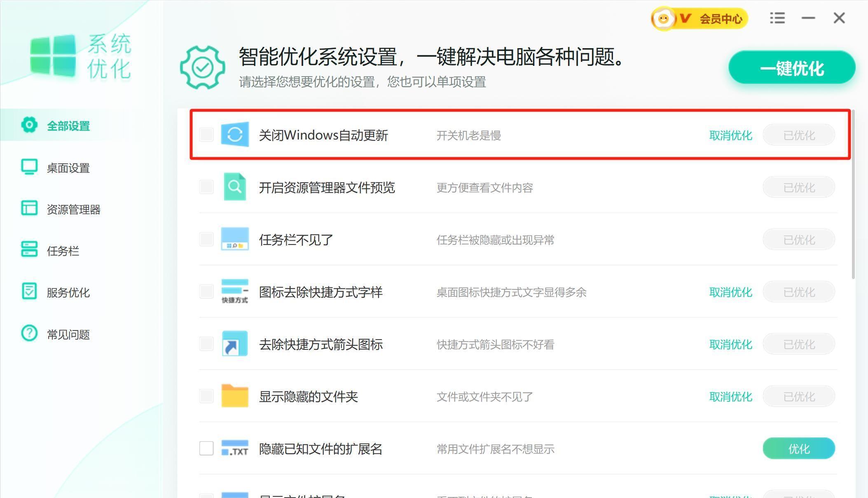Screen dimensions: 868x498
Task: Click the 更方便查看文件内容 description
Action: 484,188
